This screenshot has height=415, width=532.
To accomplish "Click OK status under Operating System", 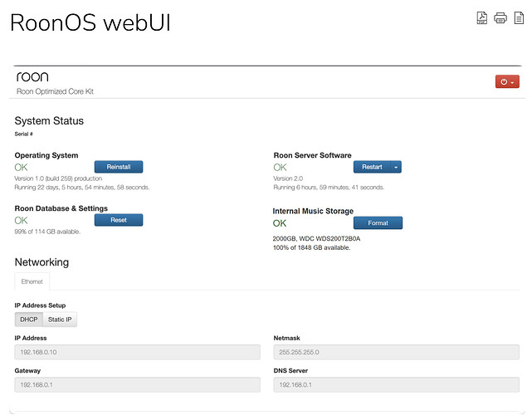I will point(21,168).
